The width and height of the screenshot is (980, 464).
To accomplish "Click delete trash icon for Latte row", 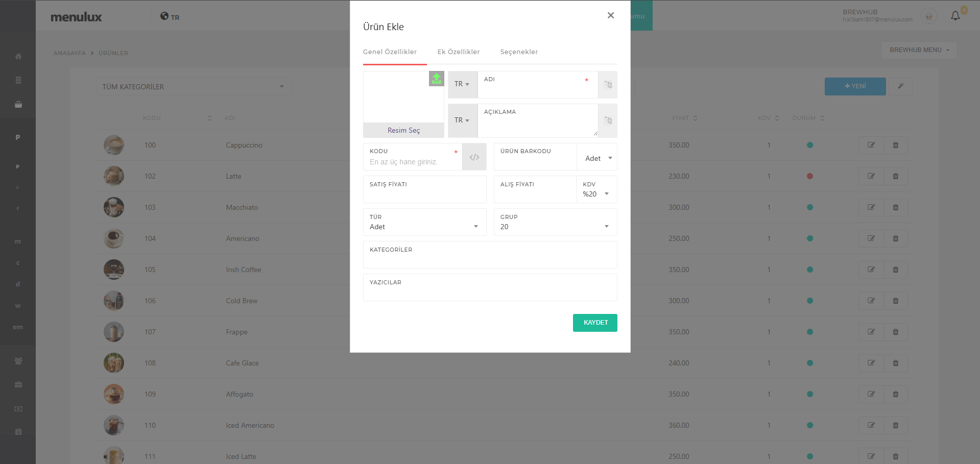I will click(x=895, y=176).
